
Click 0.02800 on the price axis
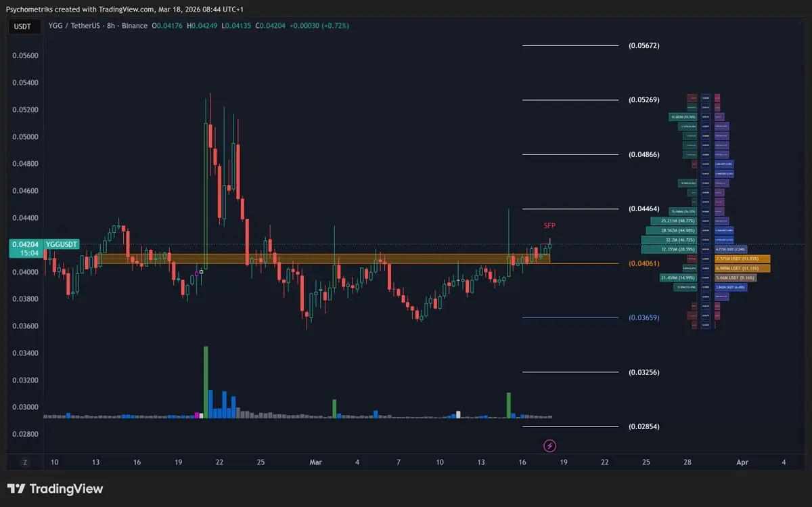[26, 435]
